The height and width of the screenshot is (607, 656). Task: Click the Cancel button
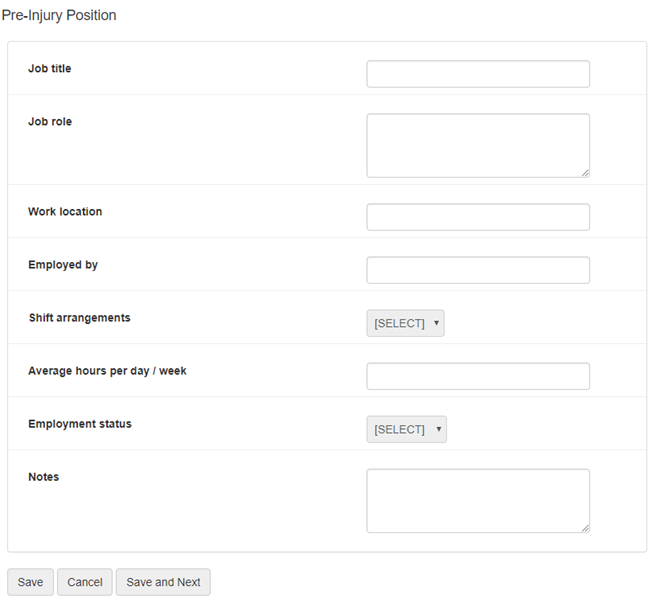point(85,582)
